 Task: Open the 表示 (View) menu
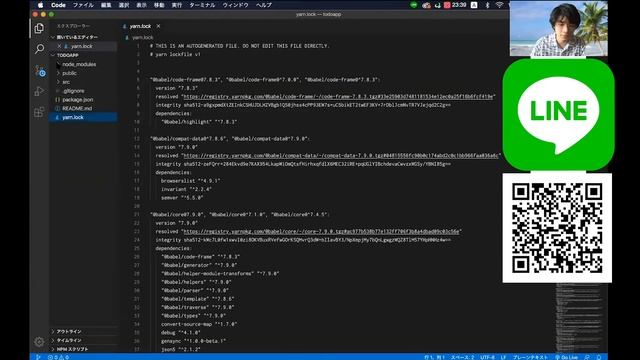click(x=141, y=5)
